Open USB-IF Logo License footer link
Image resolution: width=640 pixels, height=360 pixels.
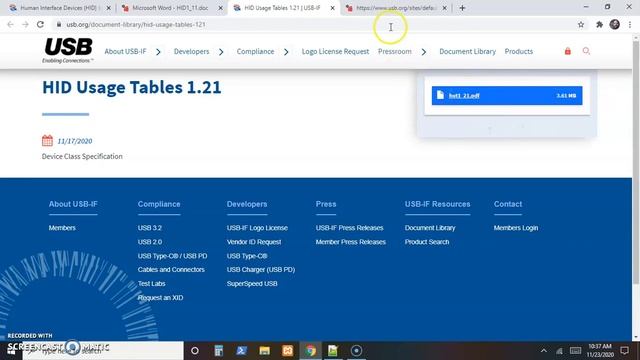257,228
